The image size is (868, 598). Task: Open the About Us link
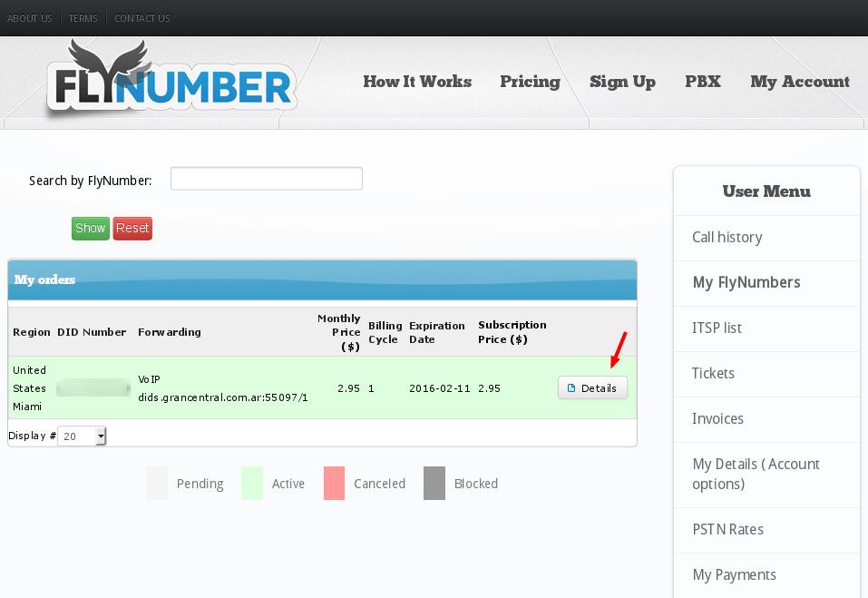(x=30, y=18)
